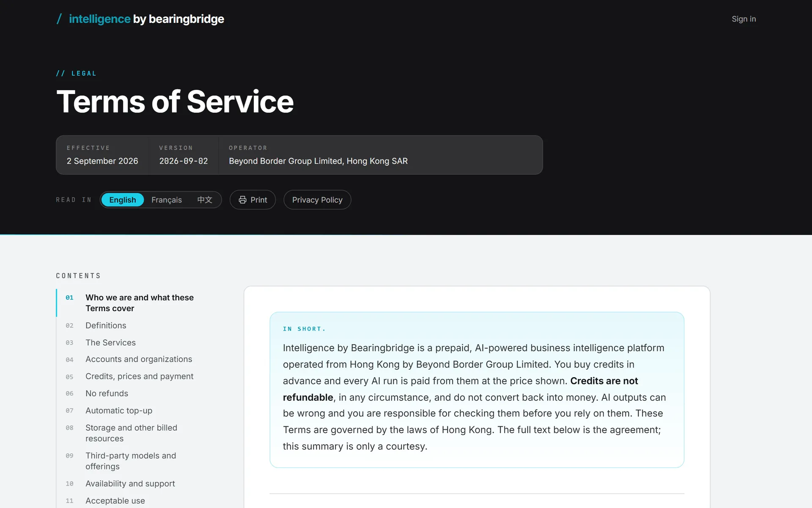
Task: Jump to Third-party models and offerings
Action: [x=131, y=461]
